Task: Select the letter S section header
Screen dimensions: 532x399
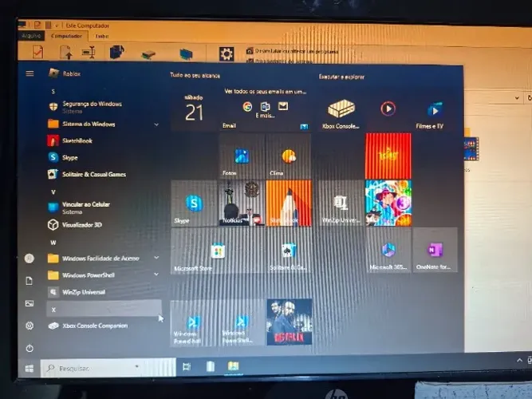Action: coord(53,91)
